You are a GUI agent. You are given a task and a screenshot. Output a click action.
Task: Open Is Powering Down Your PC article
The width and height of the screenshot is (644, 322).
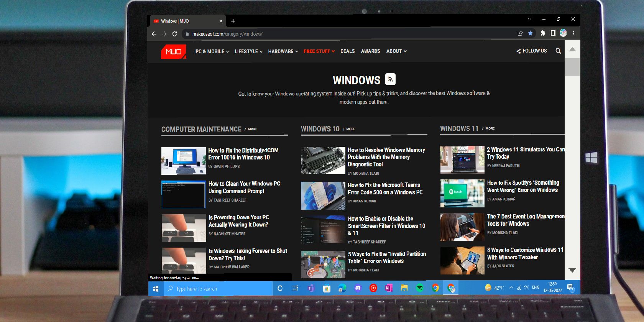[x=238, y=221]
